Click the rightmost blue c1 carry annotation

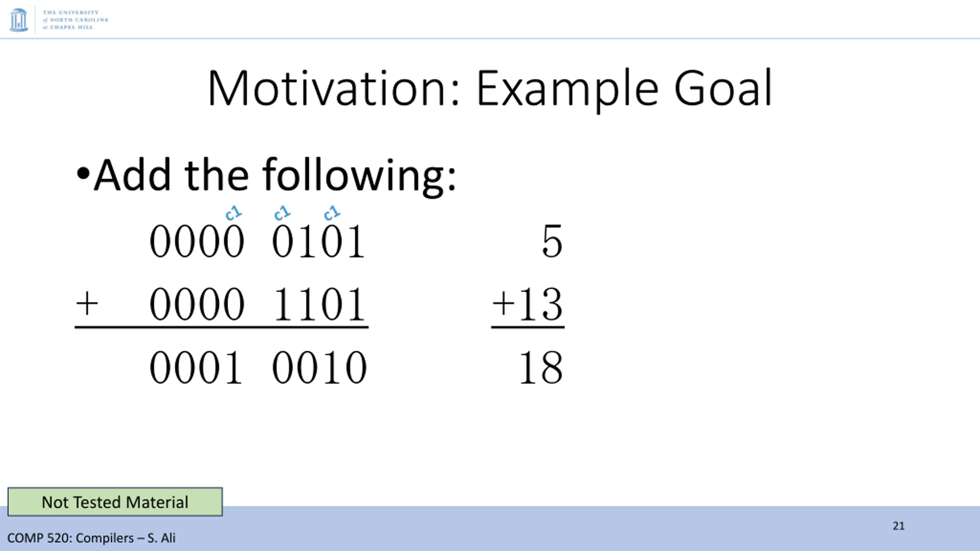pyautogui.click(x=332, y=213)
